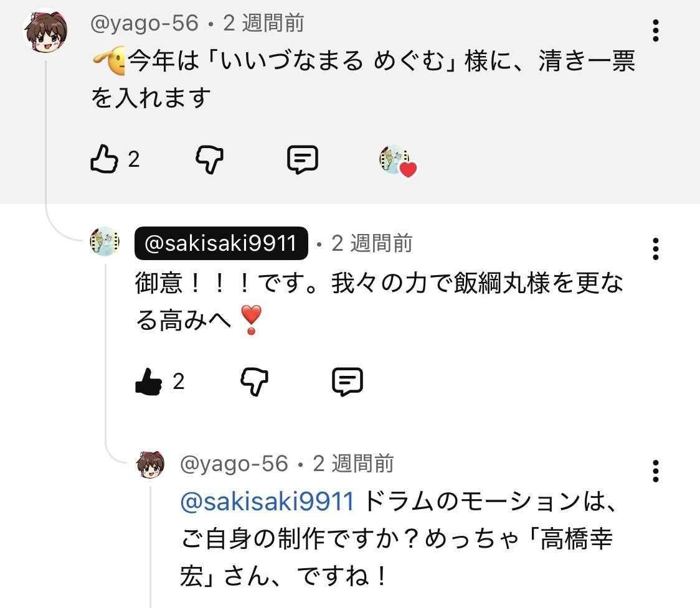Dislike the top @yago-56 comment
The width and height of the screenshot is (700, 608).
pyautogui.click(x=210, y=160)
